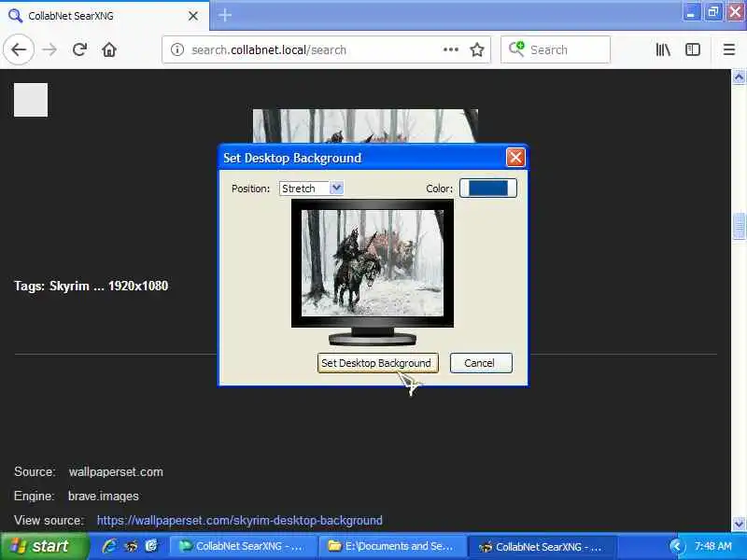The width and height of the screenshot is (747, 560).
Task: Click the Engine: label
Action: (x=34, y=496)
